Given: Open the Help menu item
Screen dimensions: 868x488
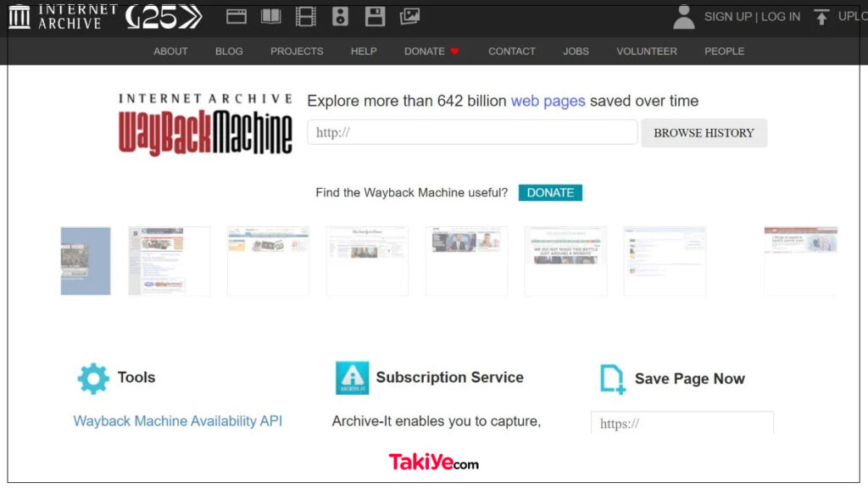Looking at the screenshot, I should coord(364,52).
